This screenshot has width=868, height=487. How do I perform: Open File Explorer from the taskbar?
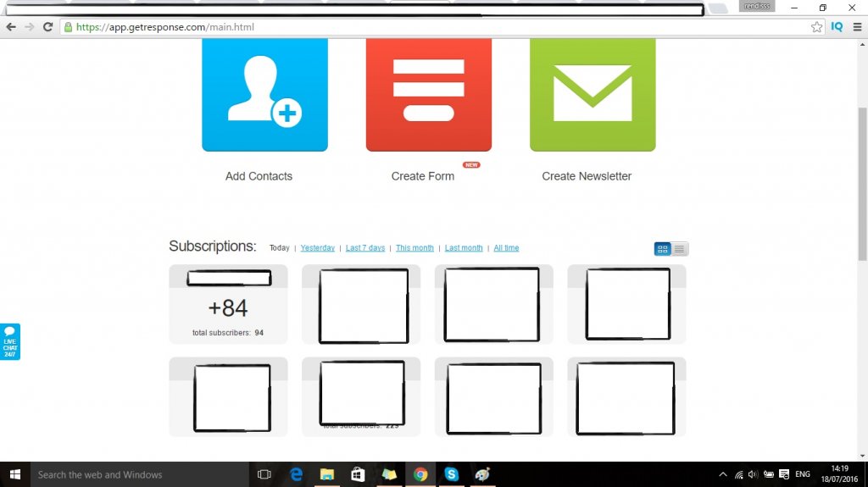[327, 474]
